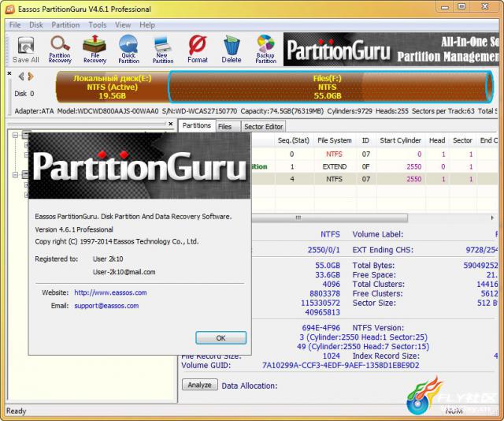
Task: Click the File System column header
Action: (335, 140)
